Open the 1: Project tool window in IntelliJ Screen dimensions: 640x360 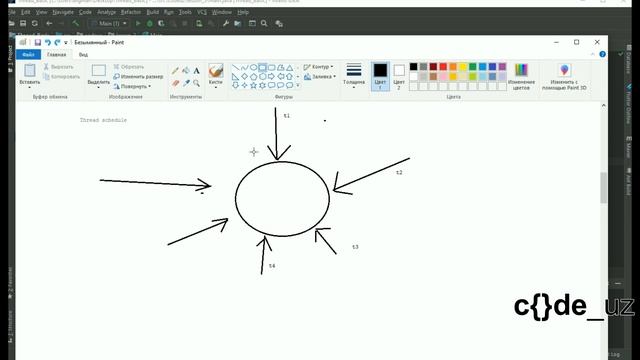click(x=11, y=58)
